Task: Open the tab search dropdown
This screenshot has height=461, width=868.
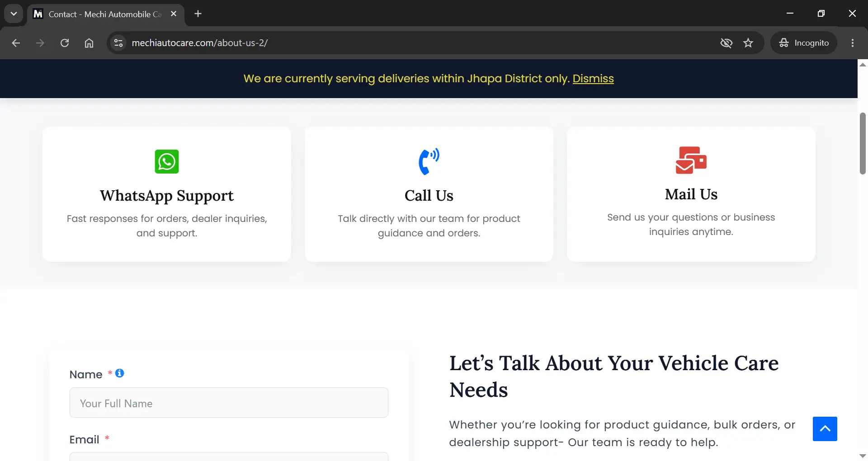Action: click(14, 14)
